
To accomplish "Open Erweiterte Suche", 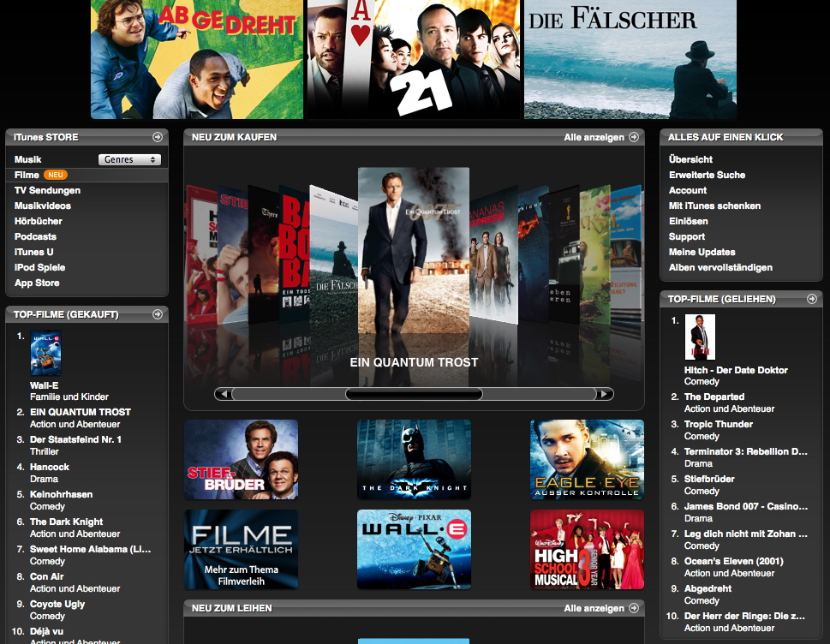I will [x=707, y=175].
